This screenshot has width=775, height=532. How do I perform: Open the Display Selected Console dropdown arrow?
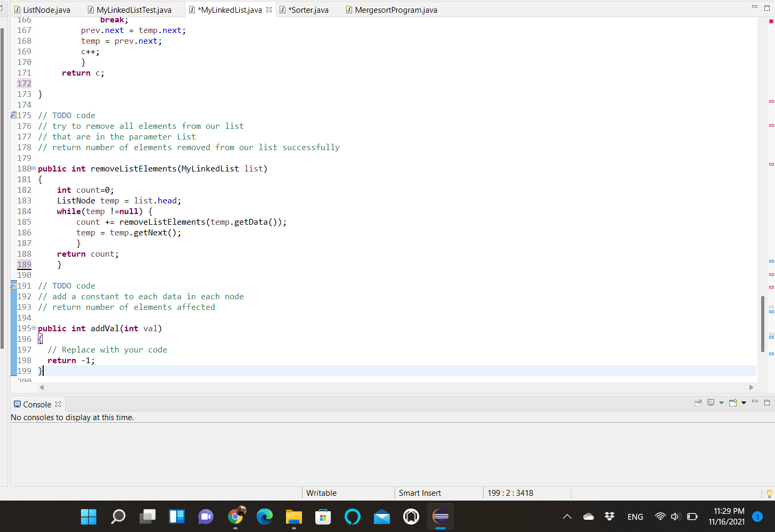point(721,403)
